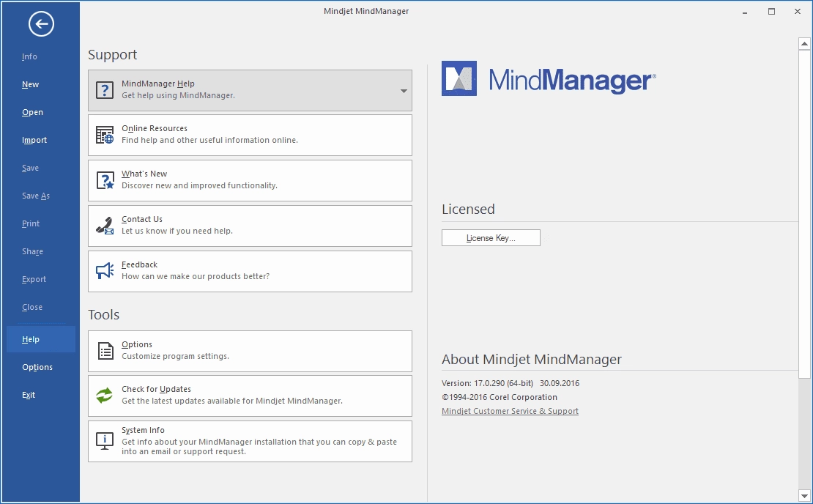Click the License Key button
Screen dimensions: 813x504
(x=491, y=238)
